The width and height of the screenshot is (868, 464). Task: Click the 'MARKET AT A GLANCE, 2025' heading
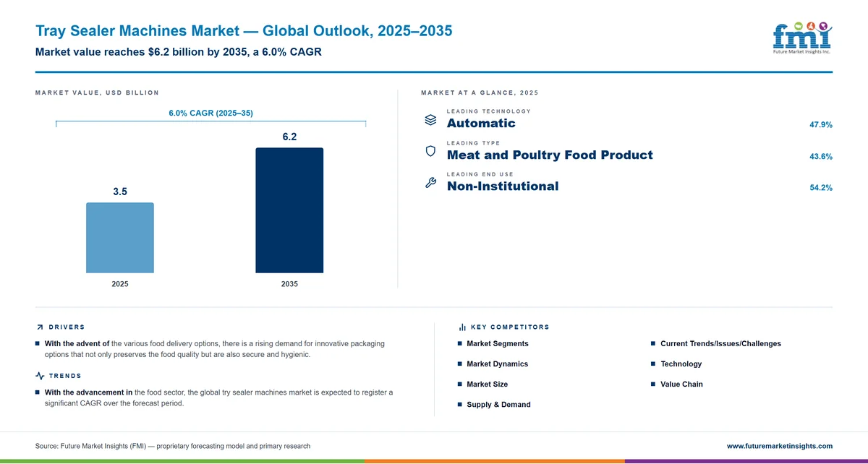[x=480, y=93]
